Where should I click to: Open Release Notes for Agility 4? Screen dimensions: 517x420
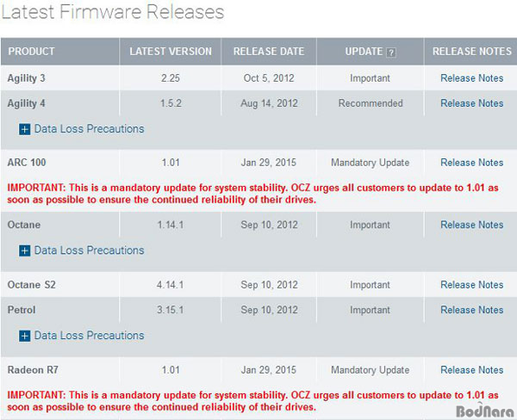[472, 103]
